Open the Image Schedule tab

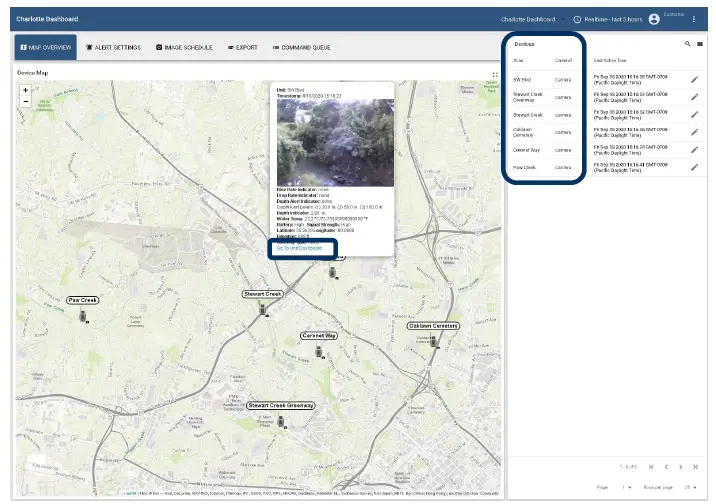[184, 47]
